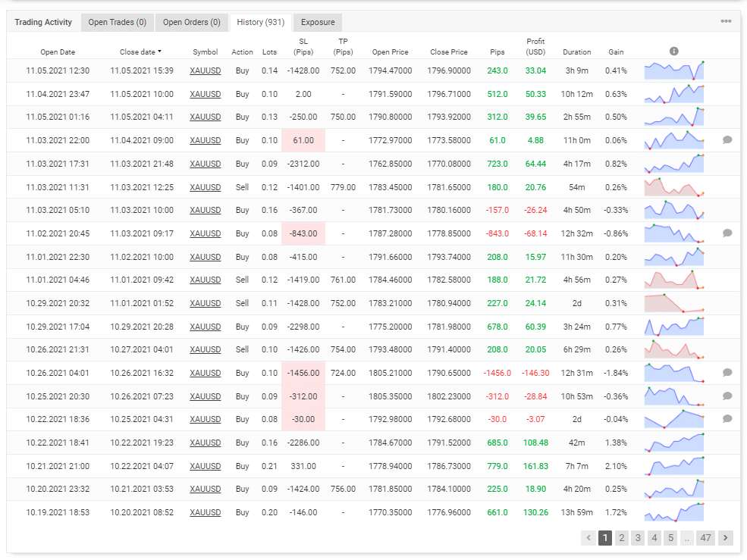747x560 pixels.
Task: Open the comment on the -1456 pips trade
Action: click(727, 373)
